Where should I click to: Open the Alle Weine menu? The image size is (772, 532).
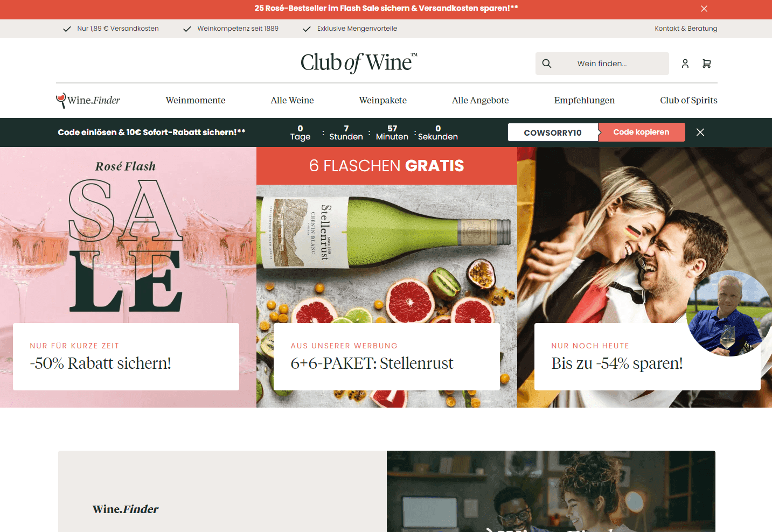click(292, 100)
